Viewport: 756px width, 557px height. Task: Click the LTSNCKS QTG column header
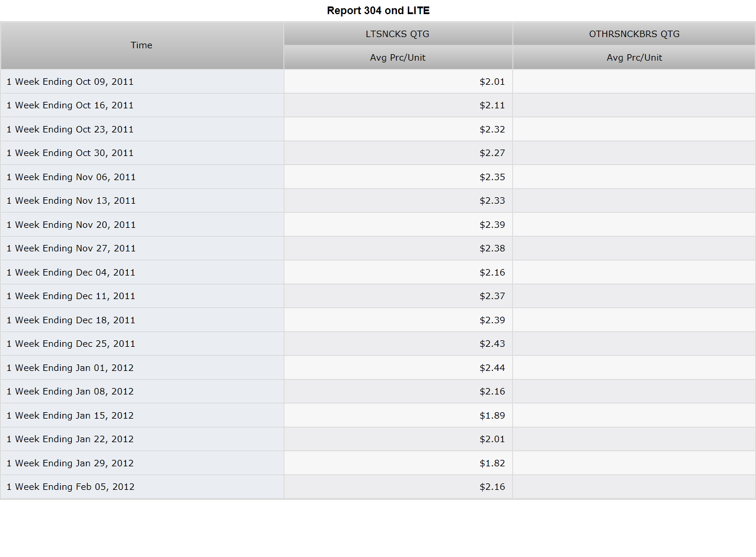398,34
